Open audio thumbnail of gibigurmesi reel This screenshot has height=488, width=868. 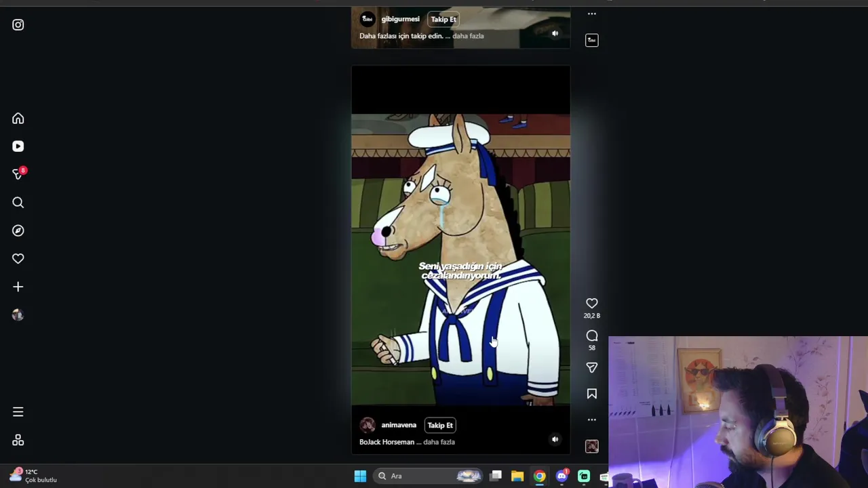click(592, 40)
